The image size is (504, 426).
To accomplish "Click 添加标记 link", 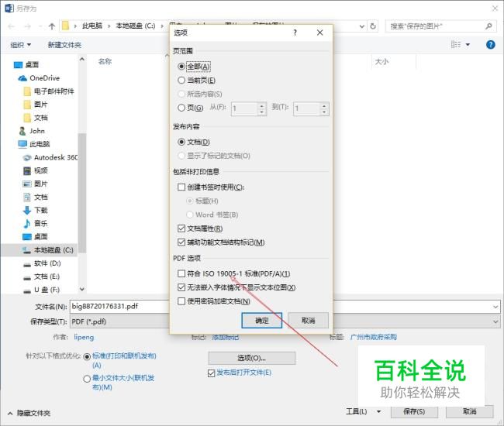I will [226, 337].
